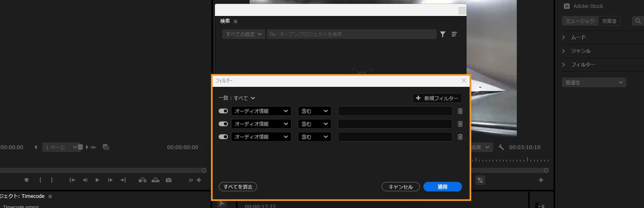Click the Adobe Stock St logo icon
Screen dimensions: 644x208
pos(567,6)
